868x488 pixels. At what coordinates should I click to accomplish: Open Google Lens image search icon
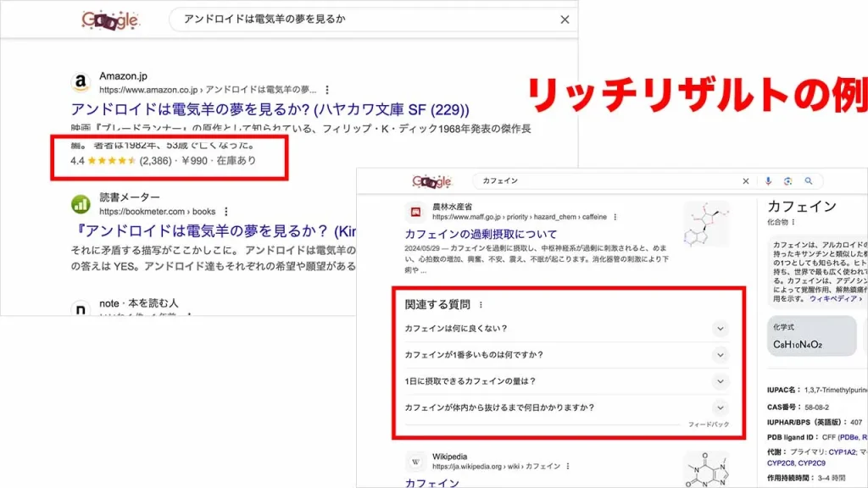click(788, 181)
